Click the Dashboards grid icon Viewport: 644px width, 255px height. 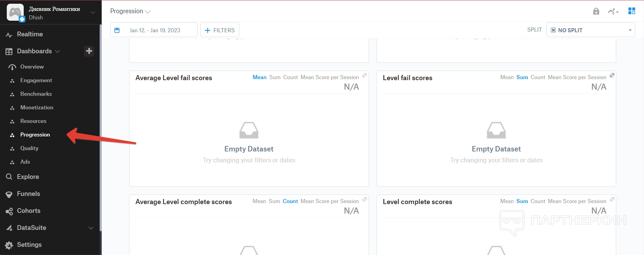click(x=9, y=52)
